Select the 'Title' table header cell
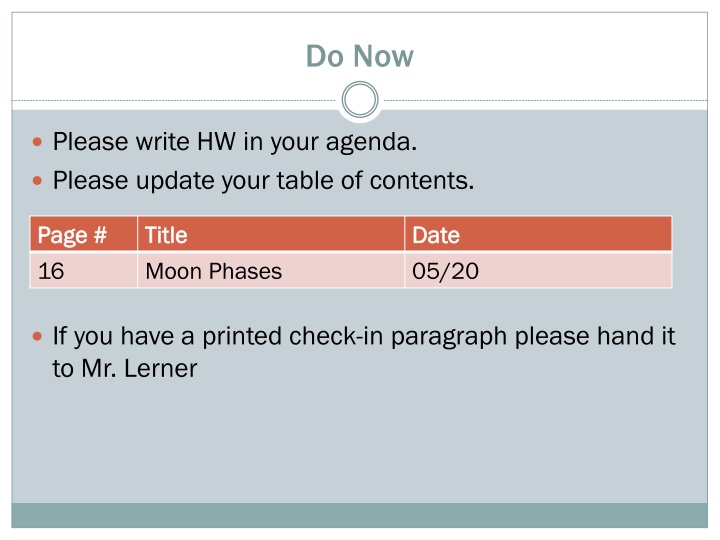Viewport: 720px width, 540px height. coord(271,234)
